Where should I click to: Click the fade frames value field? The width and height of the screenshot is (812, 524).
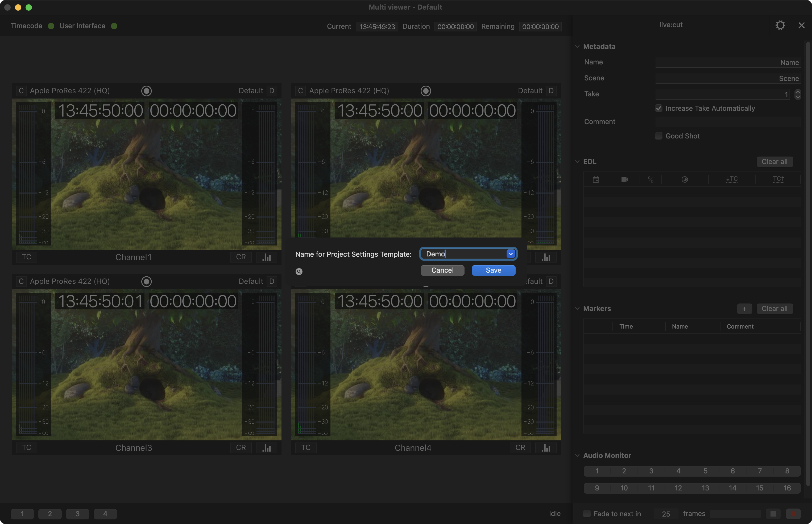tap(666, 514)
